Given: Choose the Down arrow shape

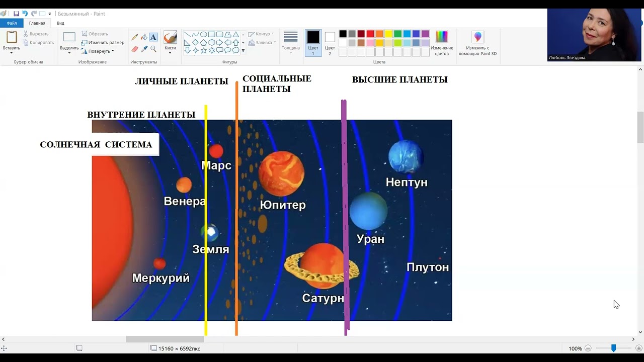Looking at the screenshot, I should 188,50.
